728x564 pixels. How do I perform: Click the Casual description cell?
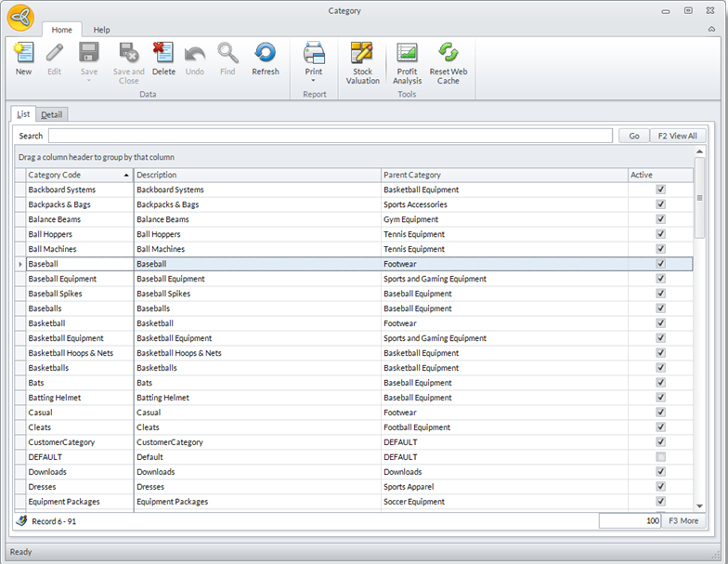coord(257,413)
